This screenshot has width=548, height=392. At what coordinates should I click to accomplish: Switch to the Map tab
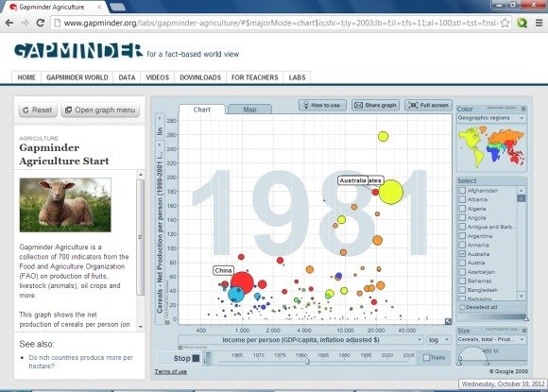(x=249, y=110)
